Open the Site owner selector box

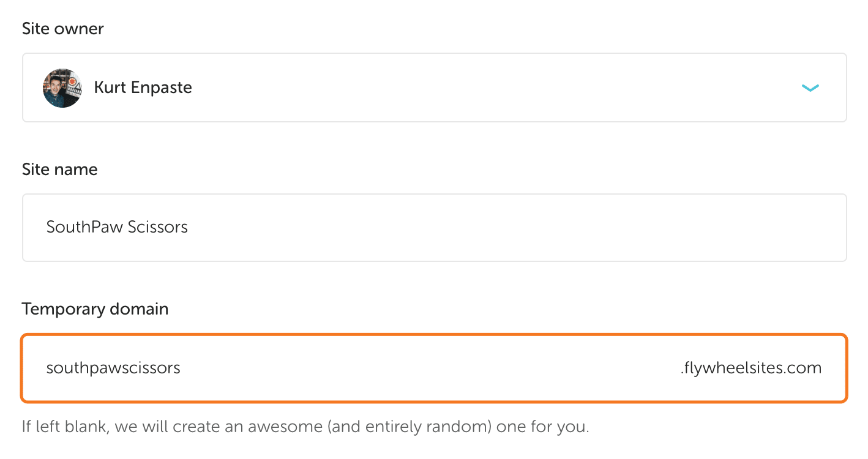(x=435, y=88)
